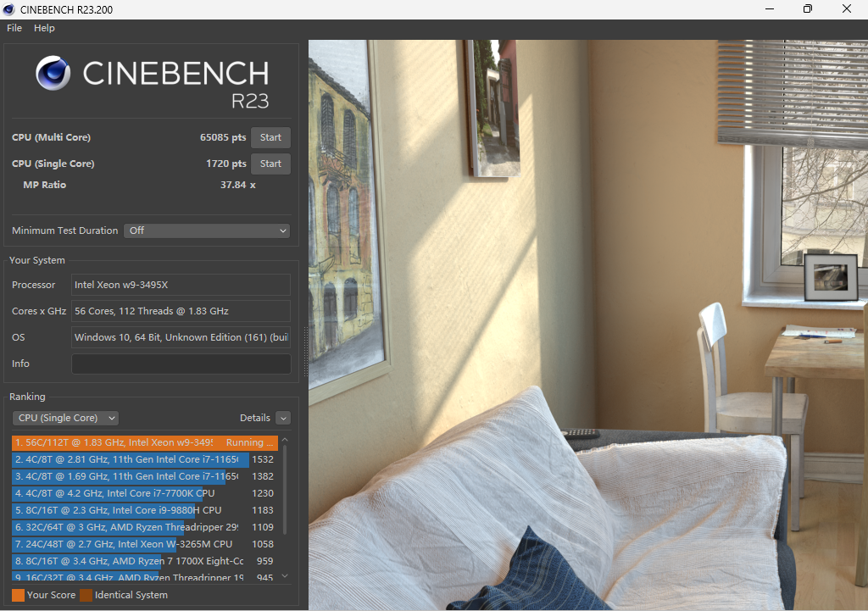Click the Processor field showing Intel Xeon w9-3495X
868x611 pixels.
coord(181,285)
